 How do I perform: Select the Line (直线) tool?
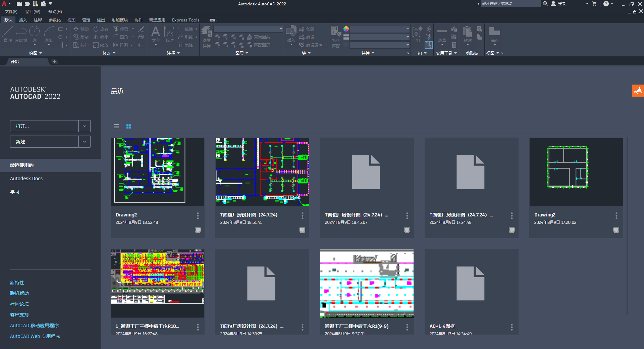tap(8, 34)
